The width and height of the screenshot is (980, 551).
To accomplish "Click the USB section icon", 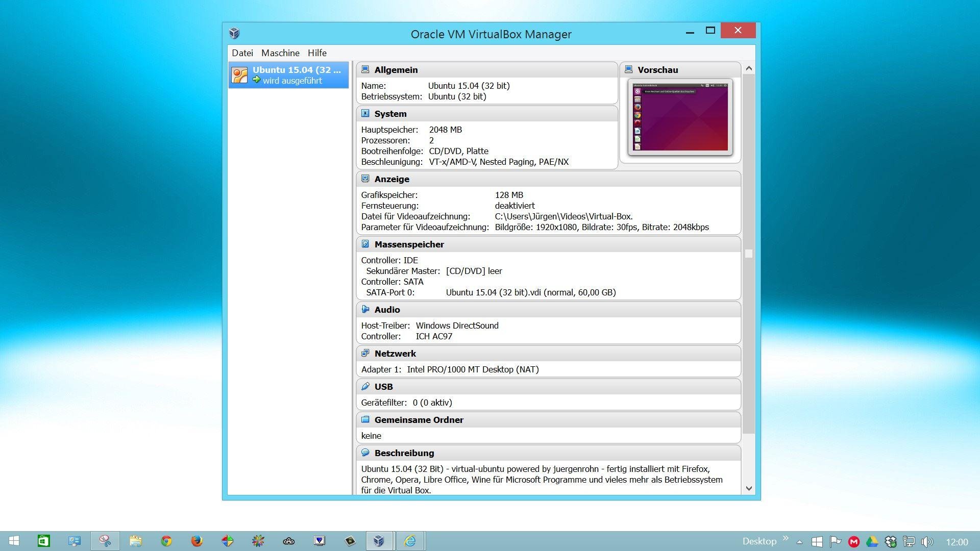I will 365,386.
